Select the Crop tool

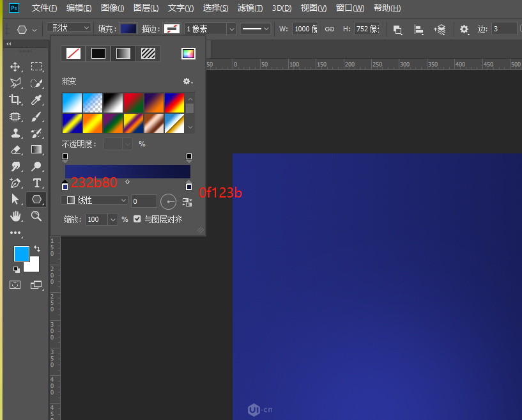click(x=16, y=100)
